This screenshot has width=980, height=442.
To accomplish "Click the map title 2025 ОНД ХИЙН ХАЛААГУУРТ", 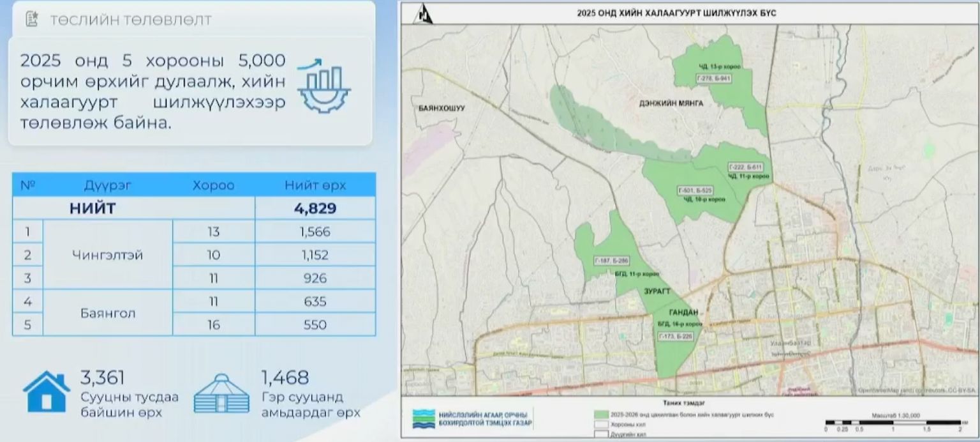I will tap(676, 13).
